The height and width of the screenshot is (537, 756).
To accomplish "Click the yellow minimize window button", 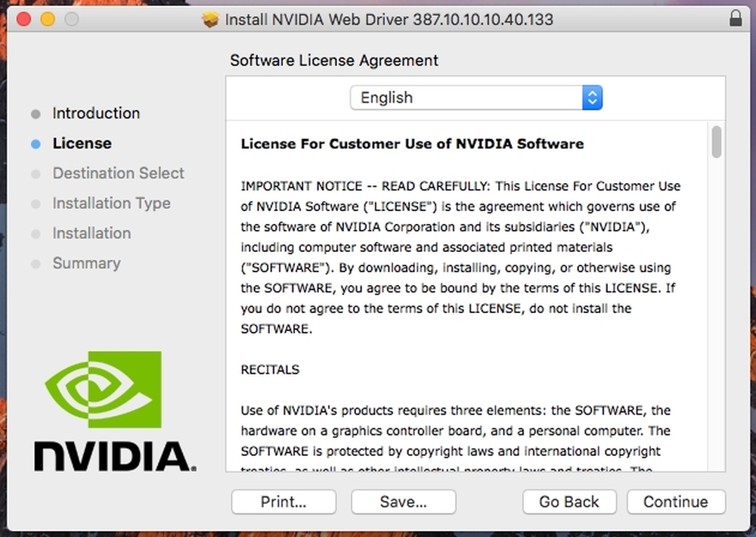I will (x=48, y=20).
